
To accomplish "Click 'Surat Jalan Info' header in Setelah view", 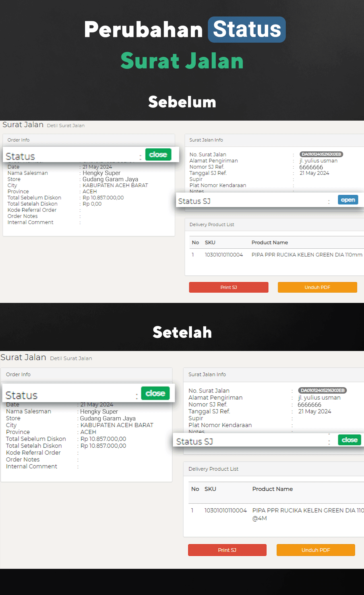I will tap(207, 375).
